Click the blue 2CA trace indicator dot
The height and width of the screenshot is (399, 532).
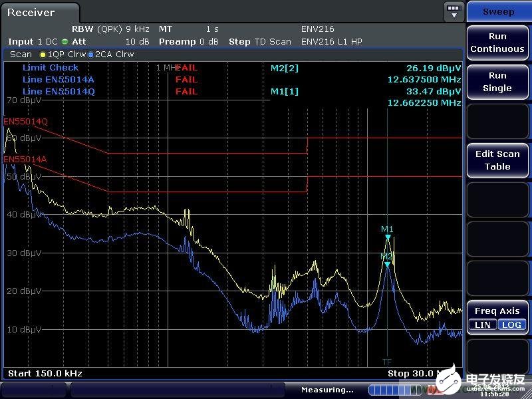(90, 55)
